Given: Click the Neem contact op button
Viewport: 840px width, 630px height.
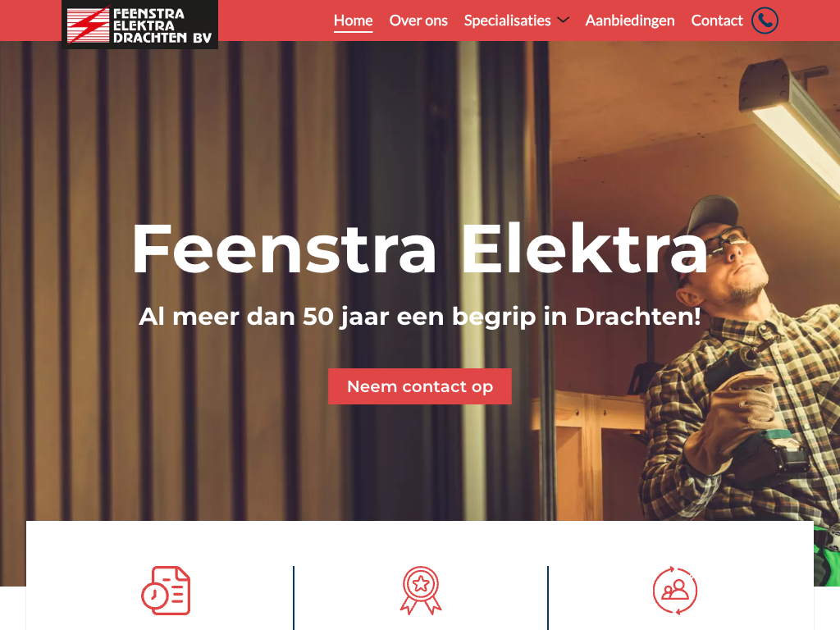Looking at the screenshot, I should pos(419,386).
